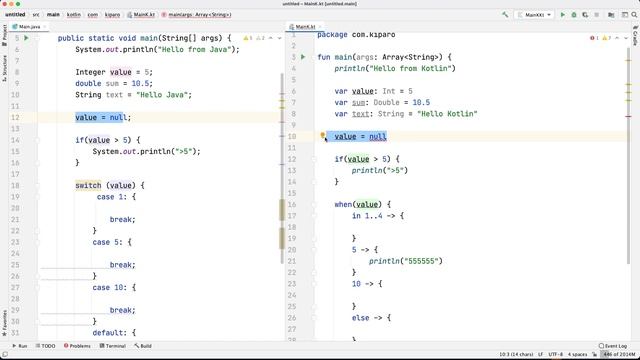Viewport: 640px width, 360px height.
Task: Click the 'kiparo' breadcrumb
Action: [112, 15]
